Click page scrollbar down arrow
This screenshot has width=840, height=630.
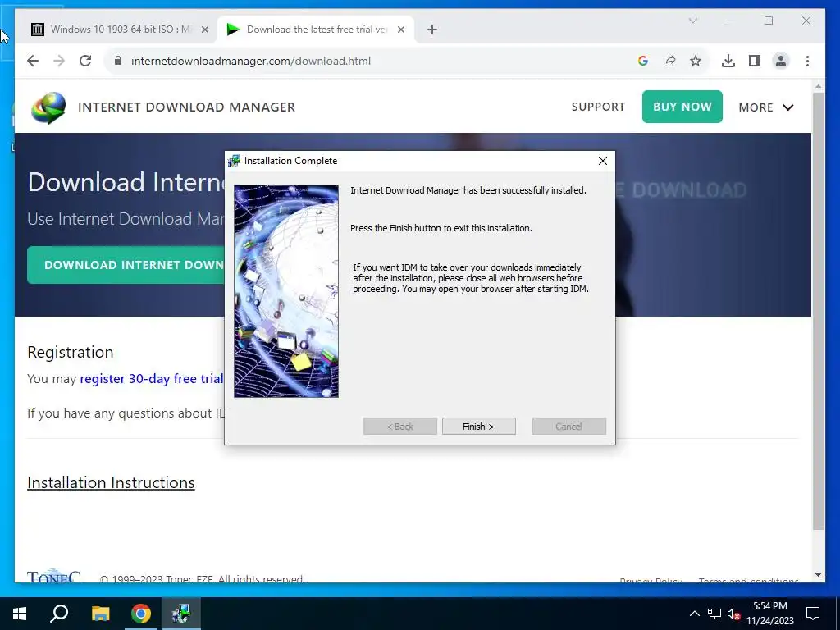[818, 575]
